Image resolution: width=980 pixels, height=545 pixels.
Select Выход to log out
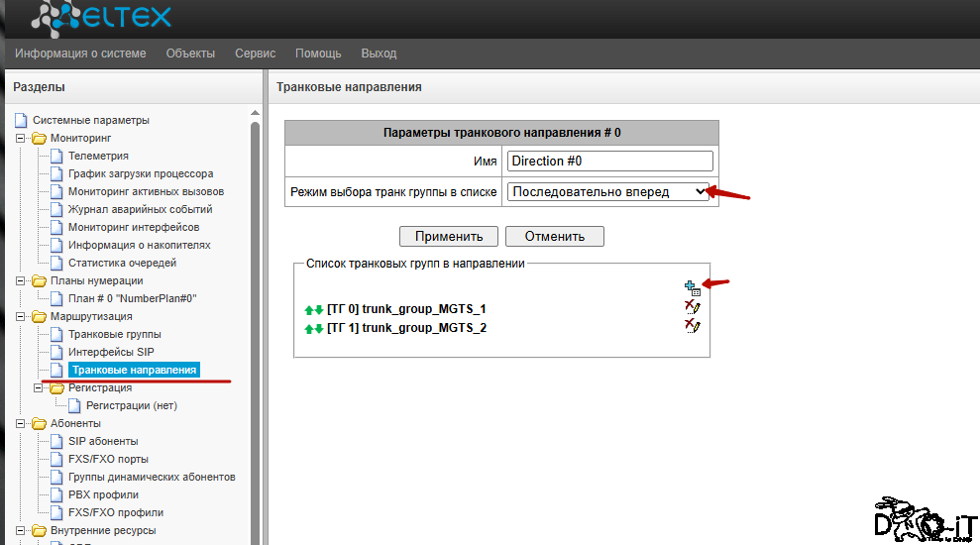click(x=379, y=54)
